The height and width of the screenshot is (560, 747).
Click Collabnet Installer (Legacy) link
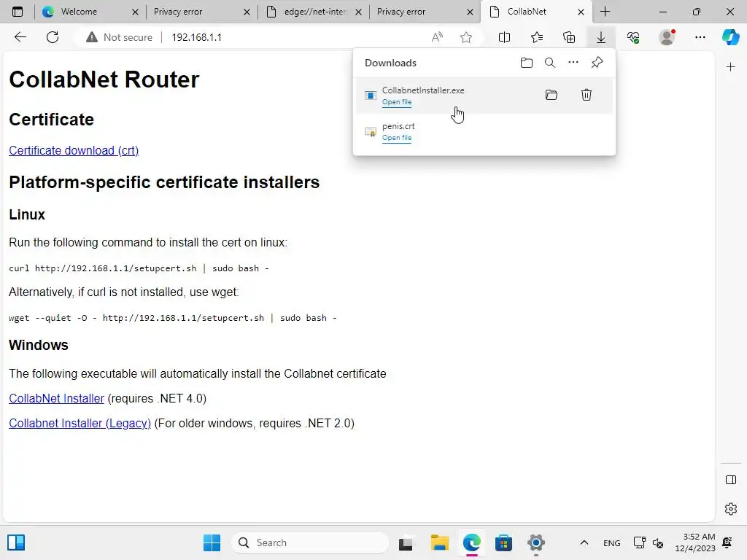(80, 424)
